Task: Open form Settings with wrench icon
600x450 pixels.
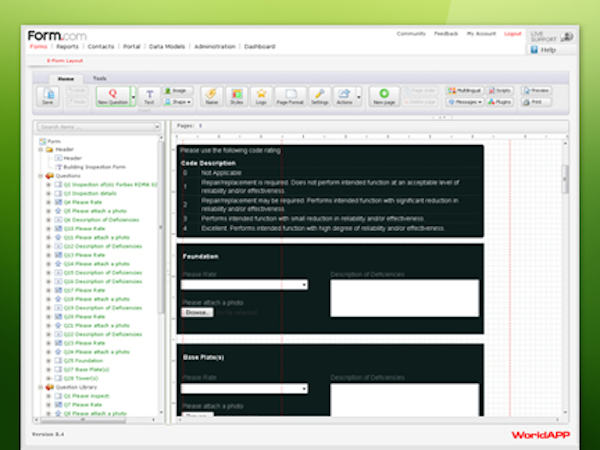Action: click(320, 96)
